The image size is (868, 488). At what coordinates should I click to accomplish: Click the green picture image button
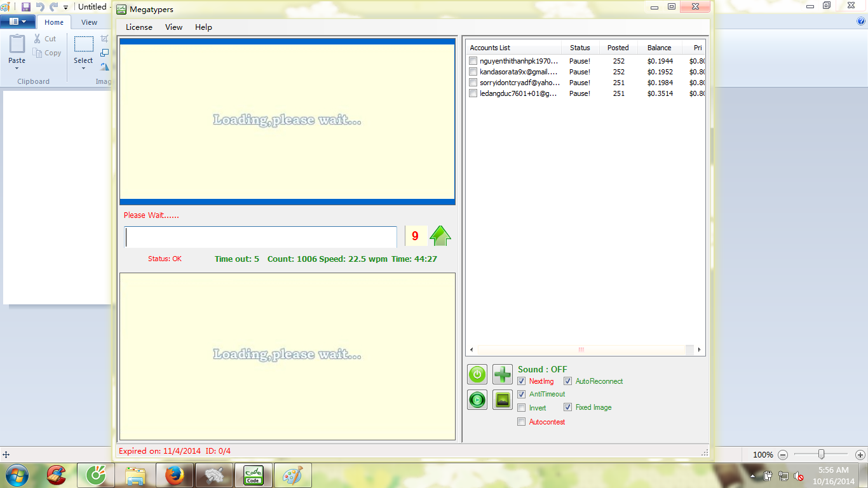click(x=503, y=400)
